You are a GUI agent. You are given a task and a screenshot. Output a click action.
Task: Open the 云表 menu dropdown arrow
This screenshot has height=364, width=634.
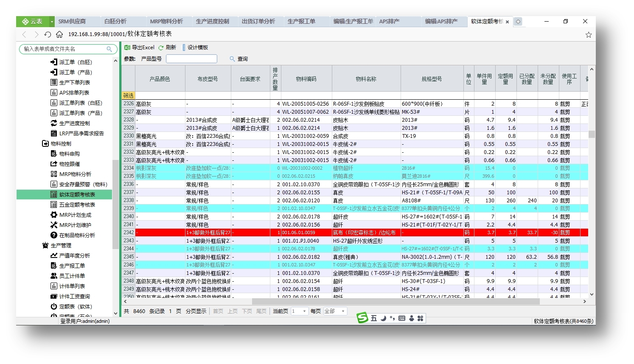pyautogui.click(x=52, y=22)
